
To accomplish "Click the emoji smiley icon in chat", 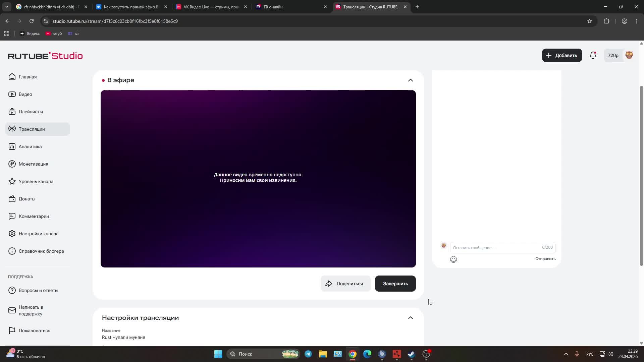I will [x=453, y=259].
